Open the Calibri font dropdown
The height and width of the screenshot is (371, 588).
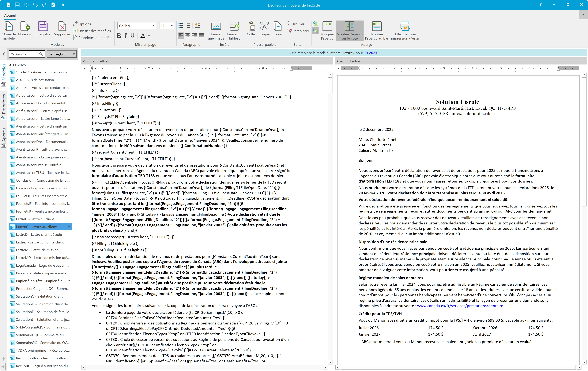[153, 26]
